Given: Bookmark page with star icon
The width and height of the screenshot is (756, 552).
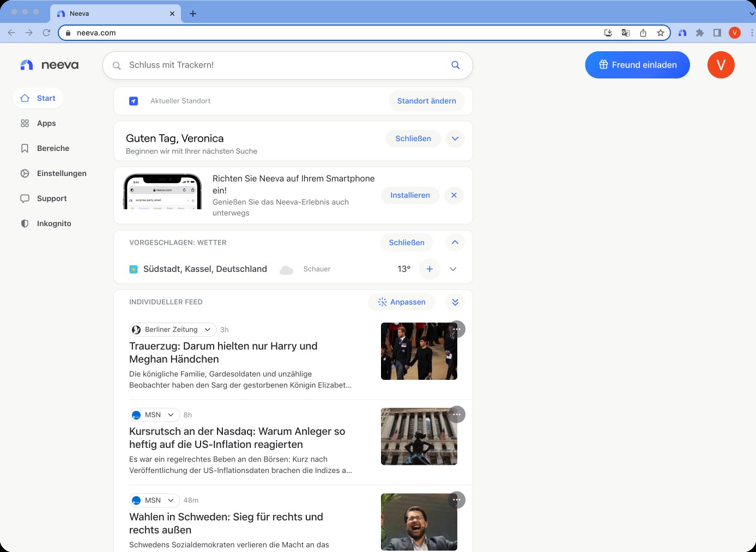Looking at the screenshot, I should (x=661, y=33).
